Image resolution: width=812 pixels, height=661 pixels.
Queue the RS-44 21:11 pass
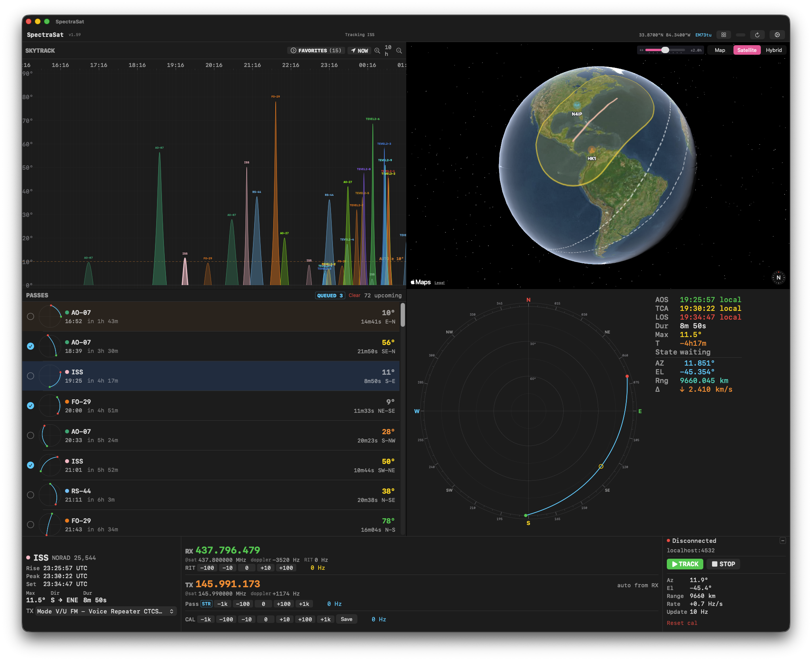31,495
